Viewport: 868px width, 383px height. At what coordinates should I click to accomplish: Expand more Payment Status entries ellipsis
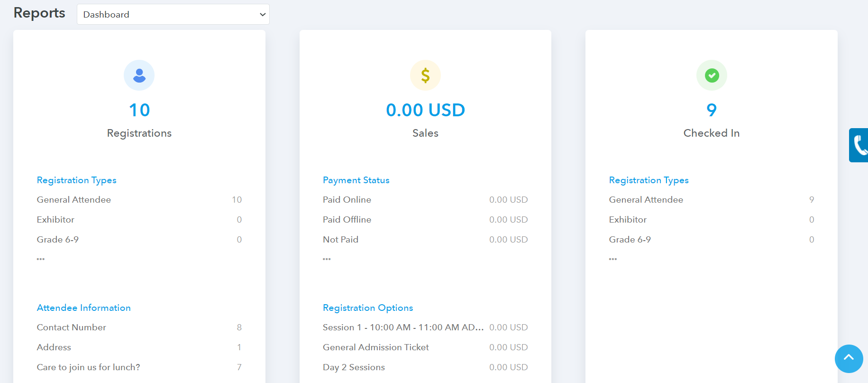(x=327, y=259)
